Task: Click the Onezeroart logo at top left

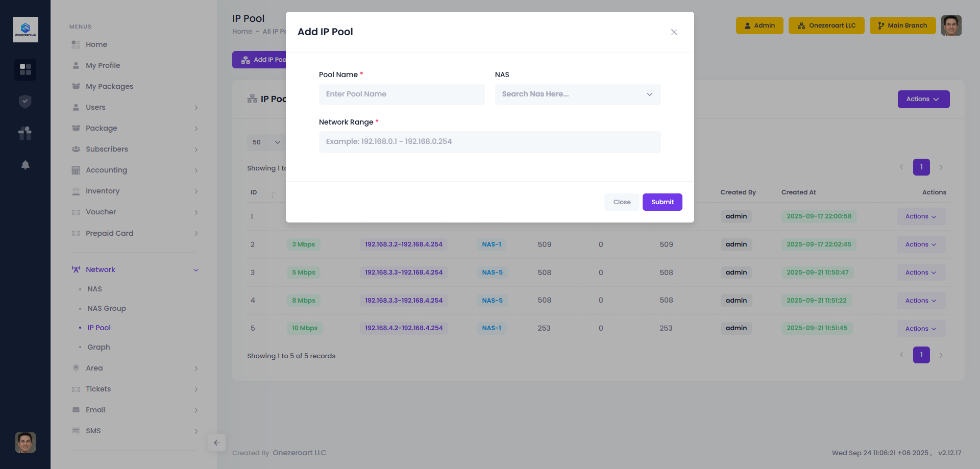Action: [25, 30]
